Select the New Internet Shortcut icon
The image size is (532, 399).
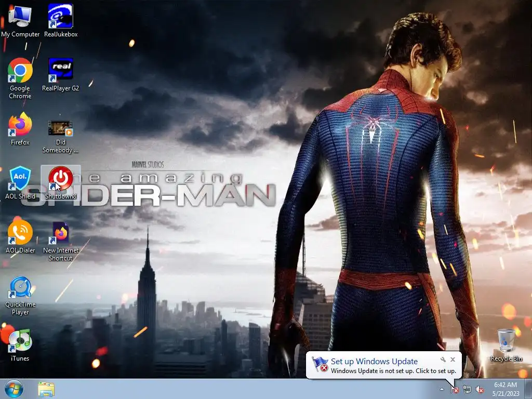(x=61, y=241)
